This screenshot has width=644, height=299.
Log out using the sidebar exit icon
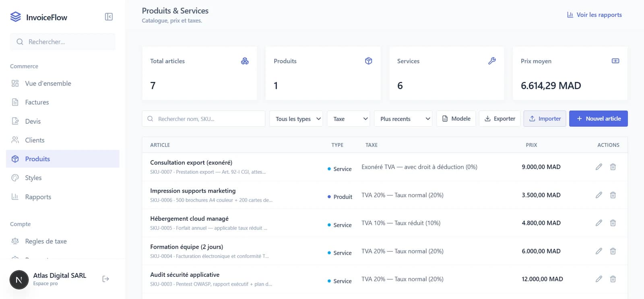pos(106,279)
